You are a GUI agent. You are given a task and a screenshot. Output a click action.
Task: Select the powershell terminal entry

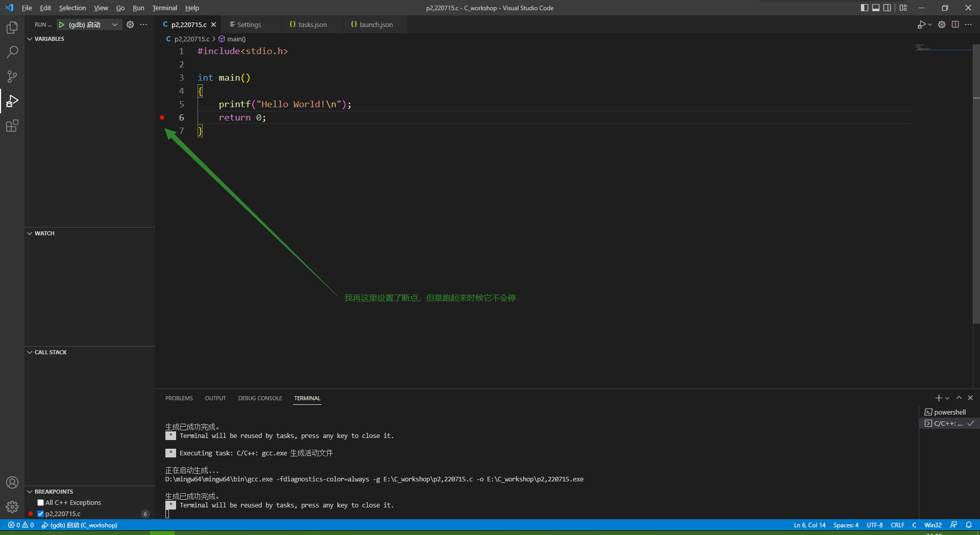click(949, 412)
